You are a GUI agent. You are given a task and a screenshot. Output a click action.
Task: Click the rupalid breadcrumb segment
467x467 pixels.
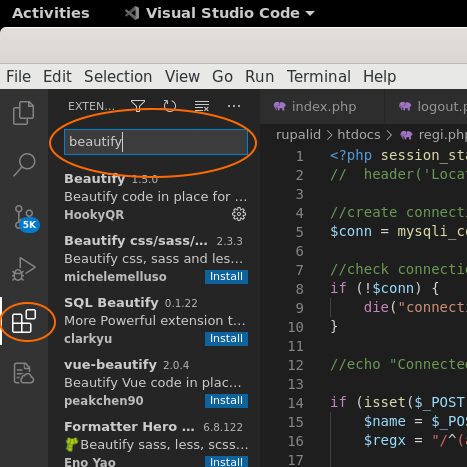point(298,135)
